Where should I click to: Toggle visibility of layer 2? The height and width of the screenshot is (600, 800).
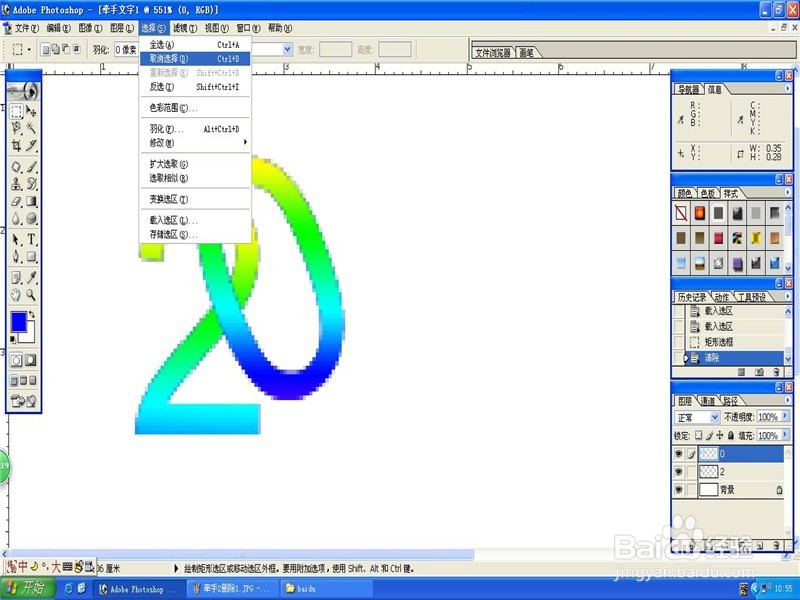679,470
